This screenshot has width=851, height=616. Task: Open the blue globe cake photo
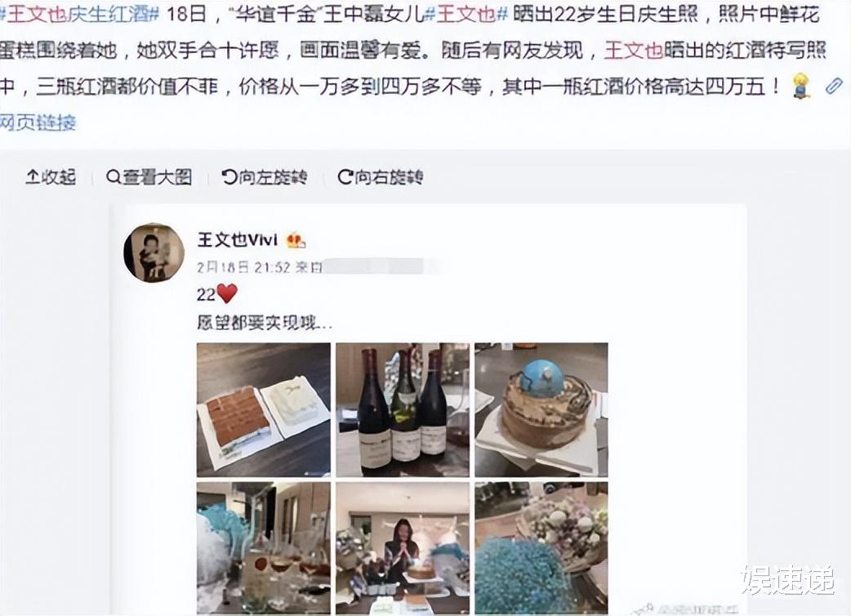541,410
